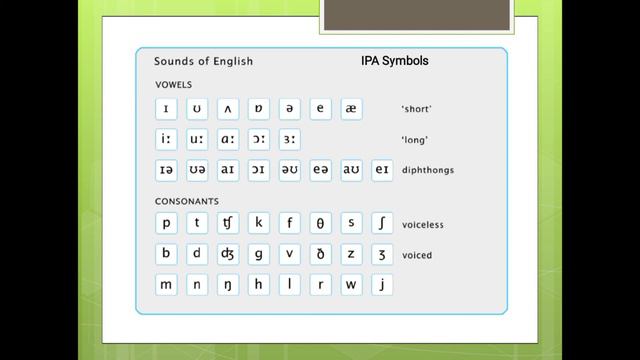Screen dimensions: 640x360
Task: Click the CONSONANTS section label
Action: [187, 202]
